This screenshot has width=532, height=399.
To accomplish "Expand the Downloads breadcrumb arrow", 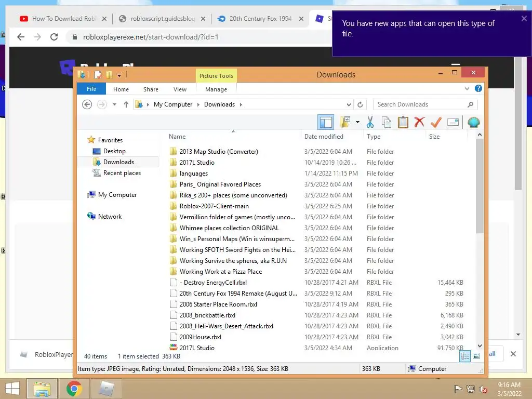I will (x=241, y=104).
